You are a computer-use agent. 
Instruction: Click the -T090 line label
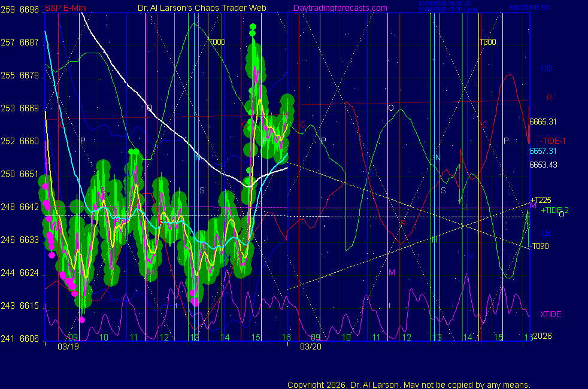pos(539,246)
